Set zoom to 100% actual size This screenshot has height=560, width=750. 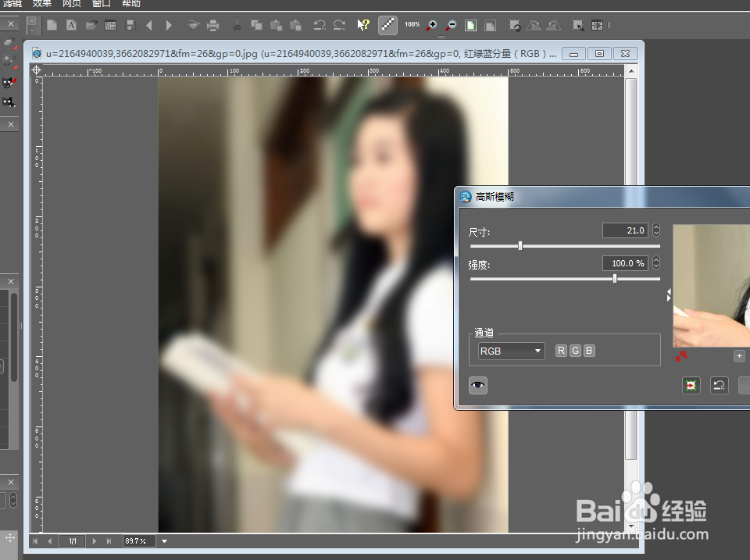pos(412,24)
